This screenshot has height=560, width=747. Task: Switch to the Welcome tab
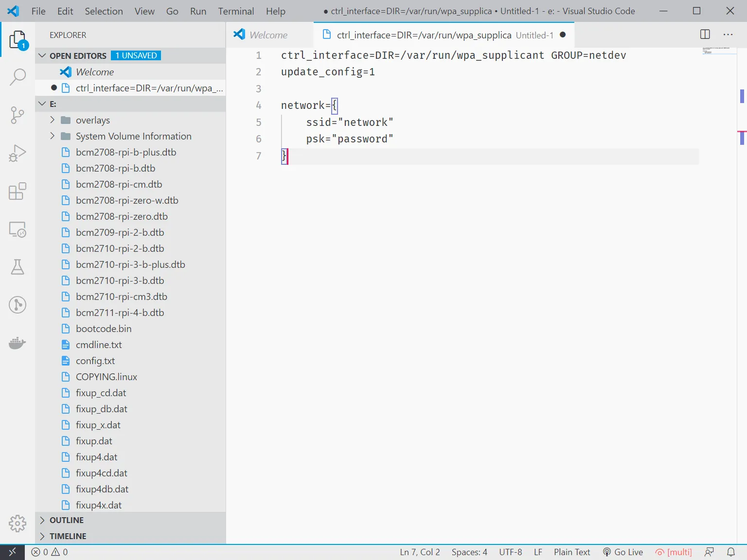click(x=268, y=35)
